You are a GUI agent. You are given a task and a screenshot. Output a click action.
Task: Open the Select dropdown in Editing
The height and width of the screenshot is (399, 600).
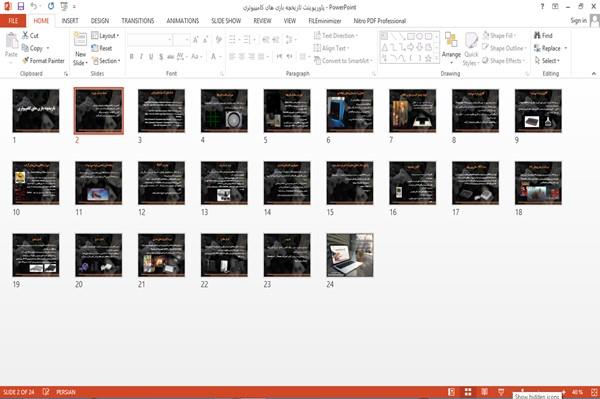[x=547, y=60]
